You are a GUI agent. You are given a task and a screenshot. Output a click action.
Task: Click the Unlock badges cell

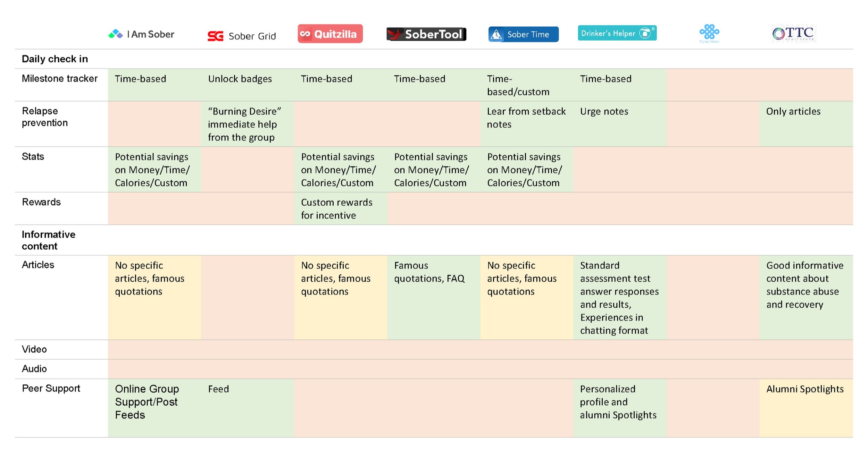tap(248, 85)
